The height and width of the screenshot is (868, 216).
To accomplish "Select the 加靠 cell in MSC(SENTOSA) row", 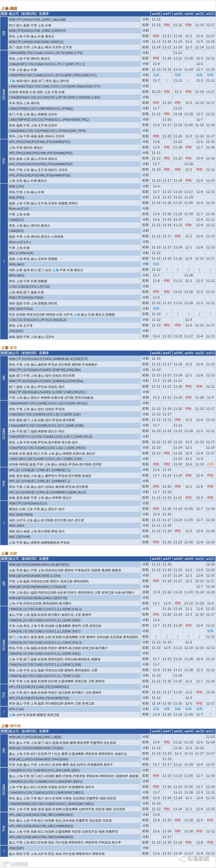I will click(x=156, y=309).
